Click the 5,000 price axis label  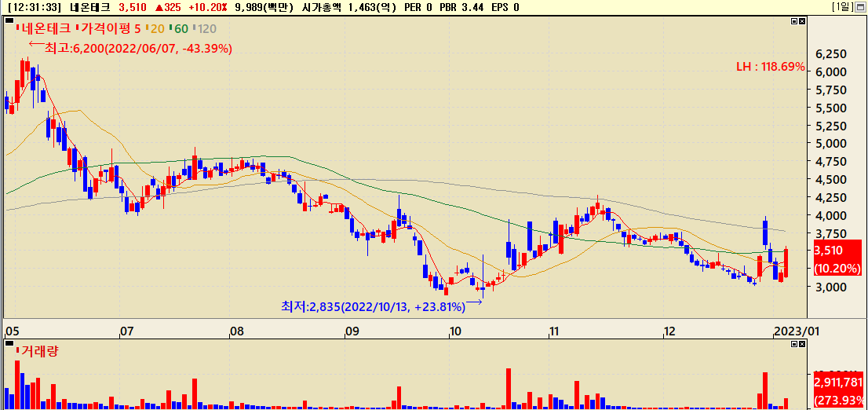(832, 144)
